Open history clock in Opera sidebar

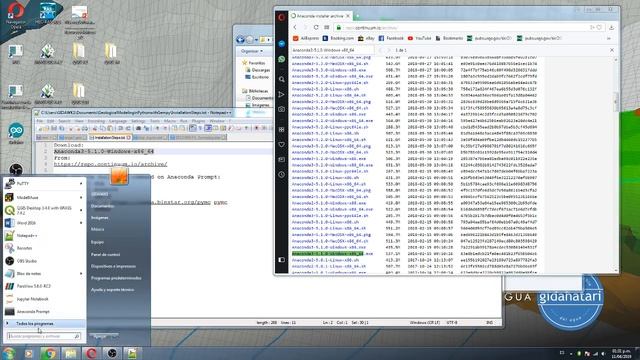point(282,175)
